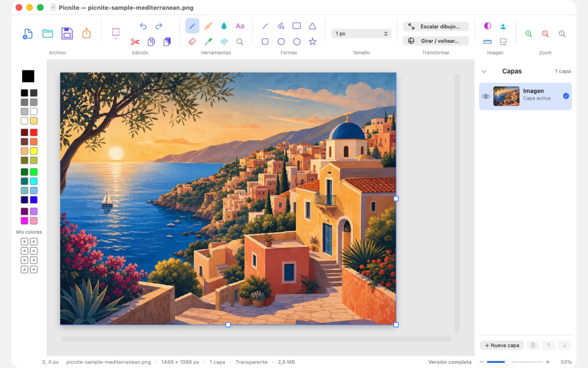Select the Pencil tool
Viewport: 588px width, 368px height.
pos(192,26)
